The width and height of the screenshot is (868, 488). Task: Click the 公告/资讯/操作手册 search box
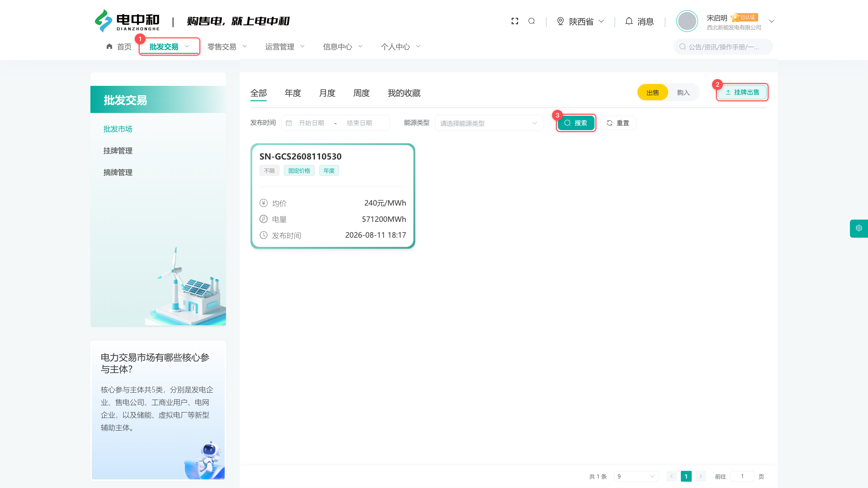tap(723, 47)
